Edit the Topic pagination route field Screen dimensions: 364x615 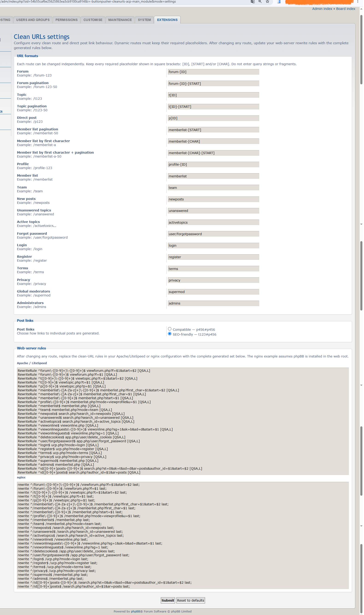pos(213,107)
